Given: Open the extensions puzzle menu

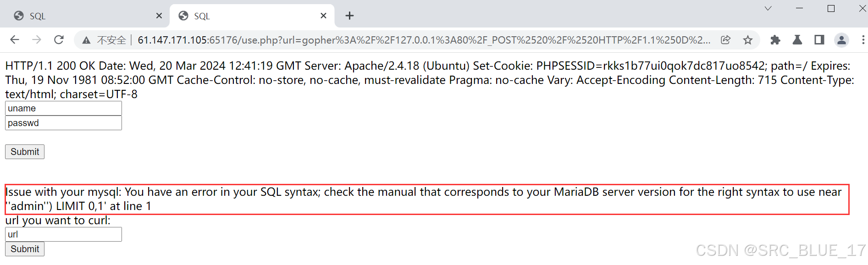Looking at the screenshot, I should pyautogui.click(x=775, y=40).
